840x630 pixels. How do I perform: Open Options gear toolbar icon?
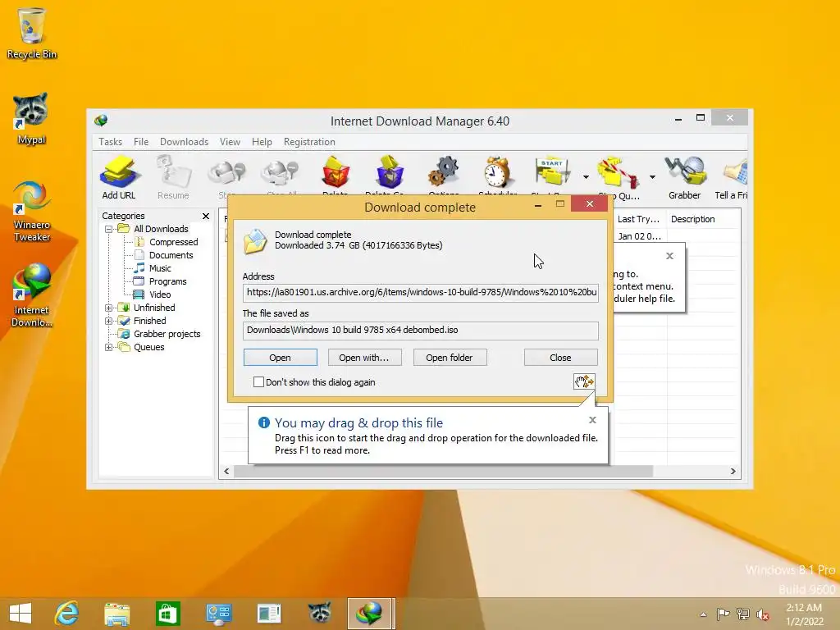[444, 176]
